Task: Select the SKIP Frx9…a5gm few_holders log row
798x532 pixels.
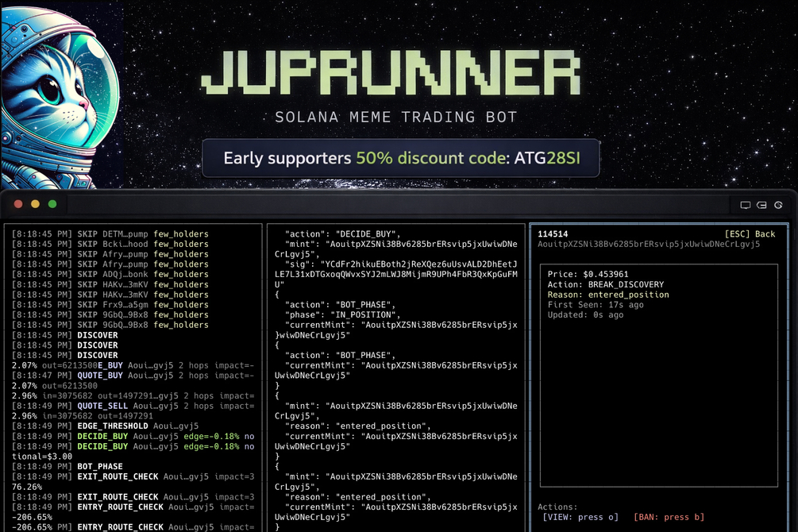Action: point(110,304)
